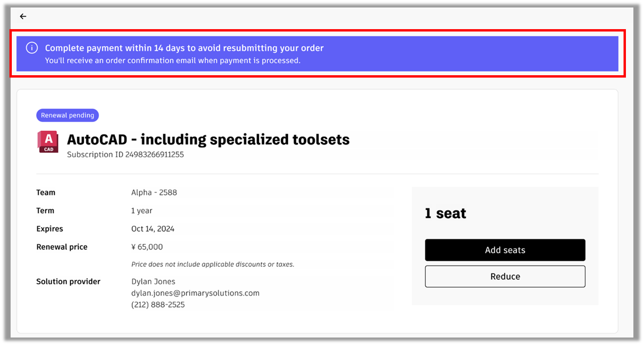Viewport: 644px width, 345px height.
Task: Click the phone number (212) 888-2525
Action: [158, 304]
